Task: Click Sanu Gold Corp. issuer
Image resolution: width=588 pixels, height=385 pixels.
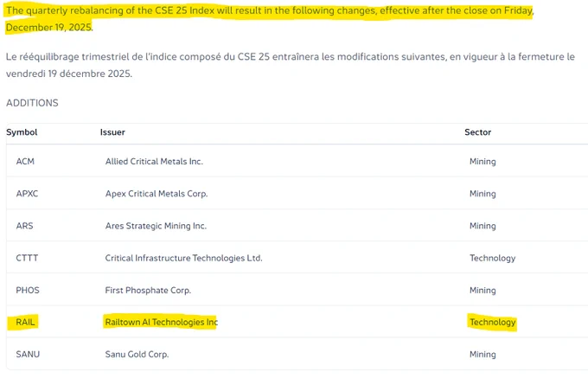Action: (x=137, y=354)
